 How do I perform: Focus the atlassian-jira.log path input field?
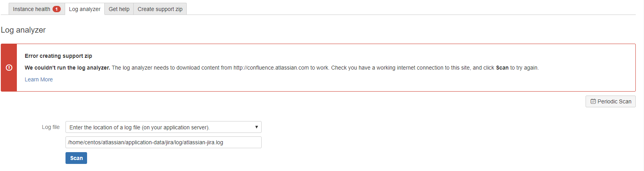163,142
